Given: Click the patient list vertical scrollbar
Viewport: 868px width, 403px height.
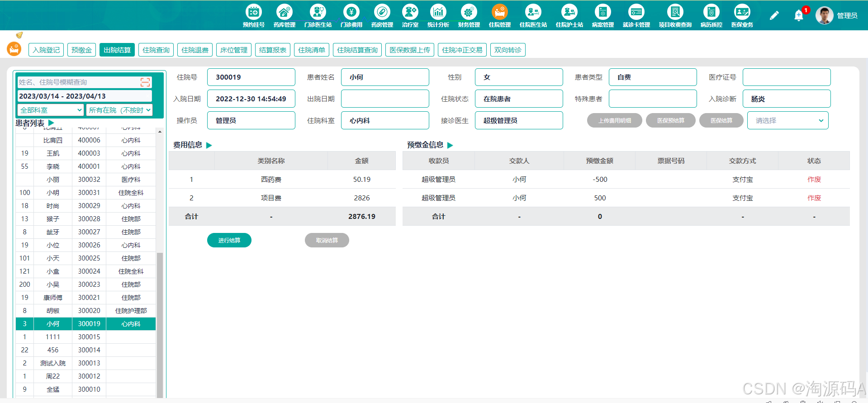Looking at the screenshot, I should tap(160, 325).
